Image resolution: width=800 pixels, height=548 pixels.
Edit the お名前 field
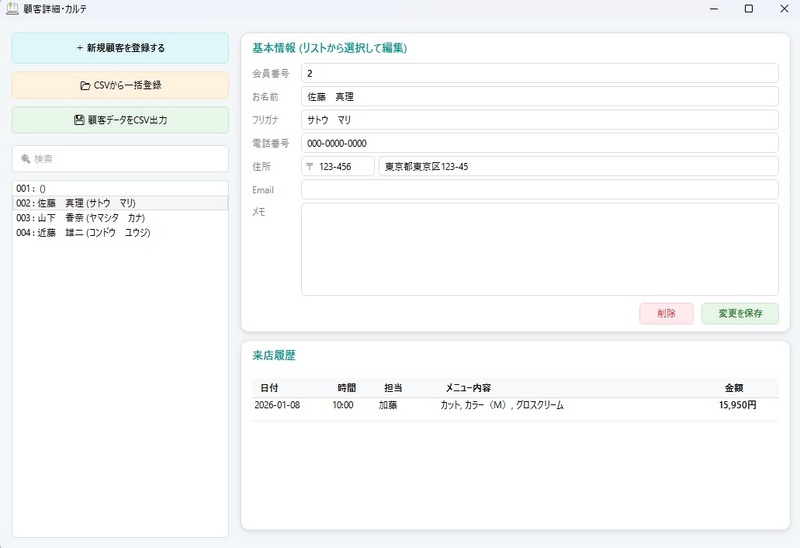(539, 97)
